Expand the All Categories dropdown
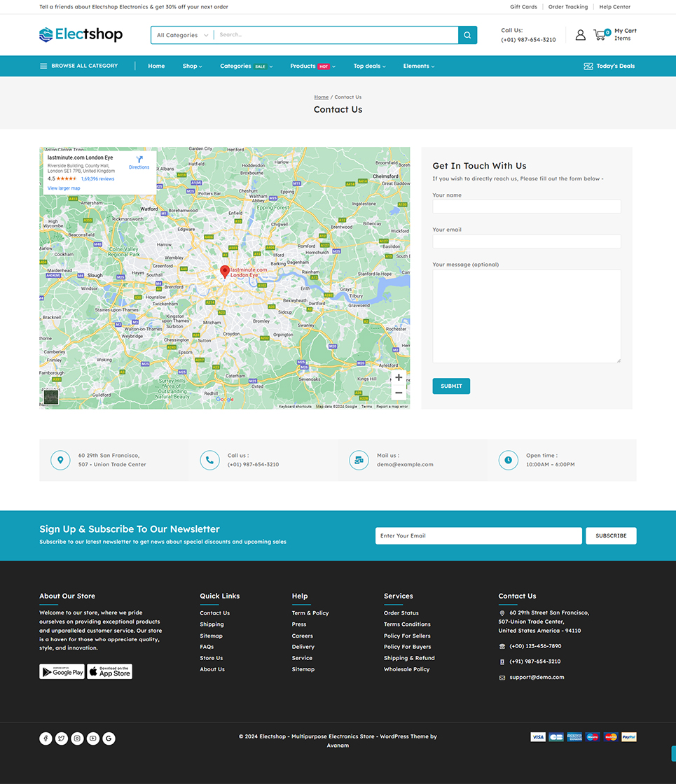Image resolution: width=676 pixels, height=784 pixels. coord(182,35)
